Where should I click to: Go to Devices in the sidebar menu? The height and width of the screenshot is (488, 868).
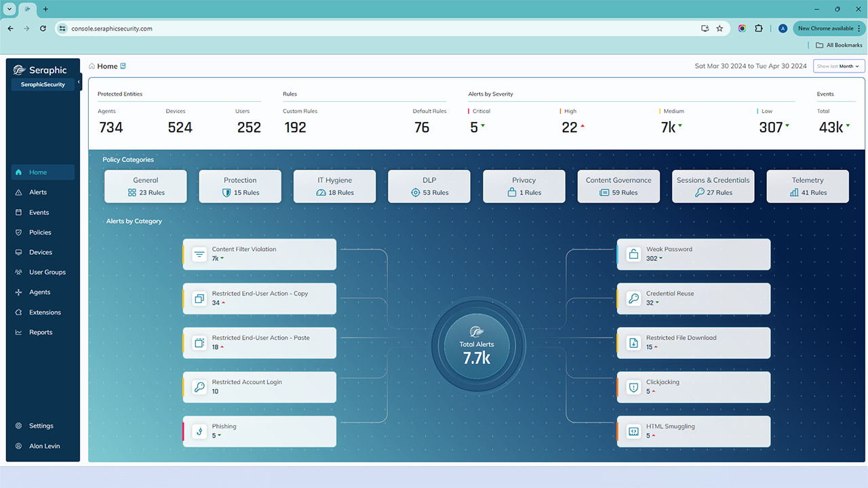[41, 252]
